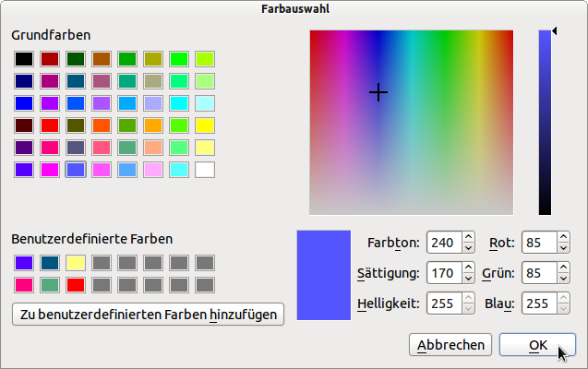Image resolution: width=588 pixels, height=369 pixels.
Task: Increase the Farbton value with up arrow
Action: (x=468, y=238)
